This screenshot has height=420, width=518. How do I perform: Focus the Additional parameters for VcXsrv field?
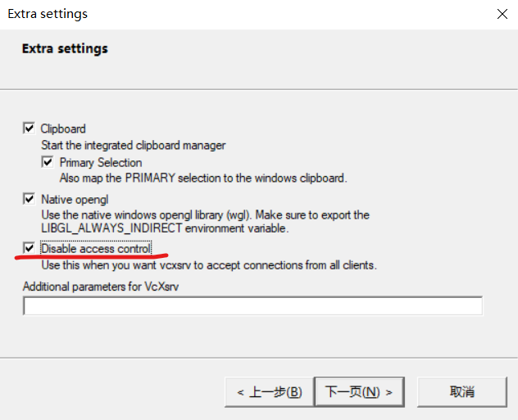tap(252, 306)
